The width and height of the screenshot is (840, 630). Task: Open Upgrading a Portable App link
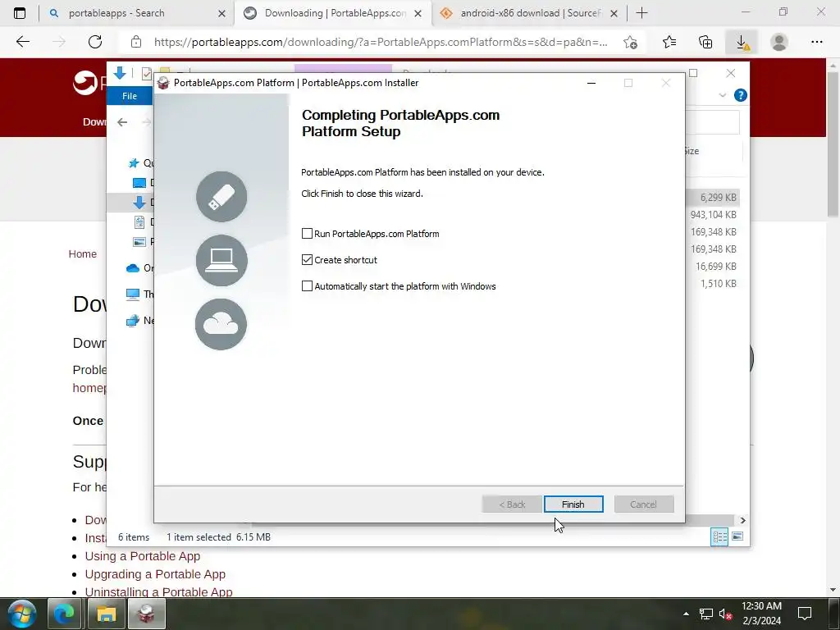(x=155, y=574)
